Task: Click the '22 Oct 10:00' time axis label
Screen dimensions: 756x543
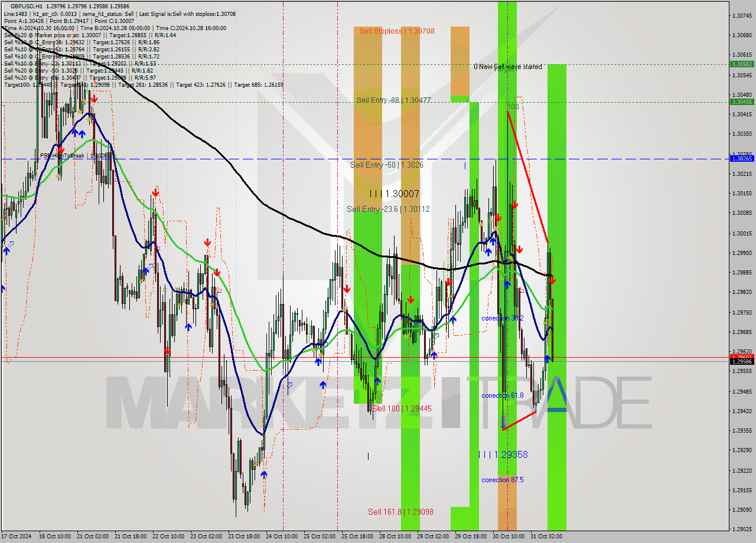Action: click(168, 537)
